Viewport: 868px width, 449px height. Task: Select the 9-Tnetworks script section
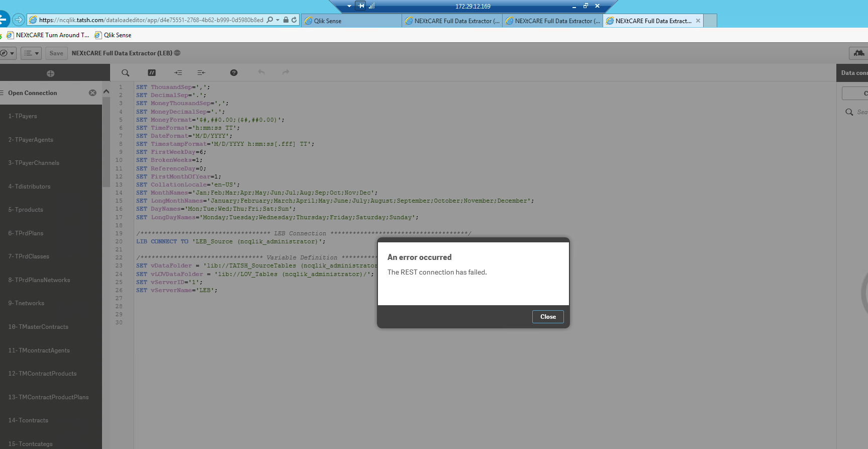click(x=51, y=303)
